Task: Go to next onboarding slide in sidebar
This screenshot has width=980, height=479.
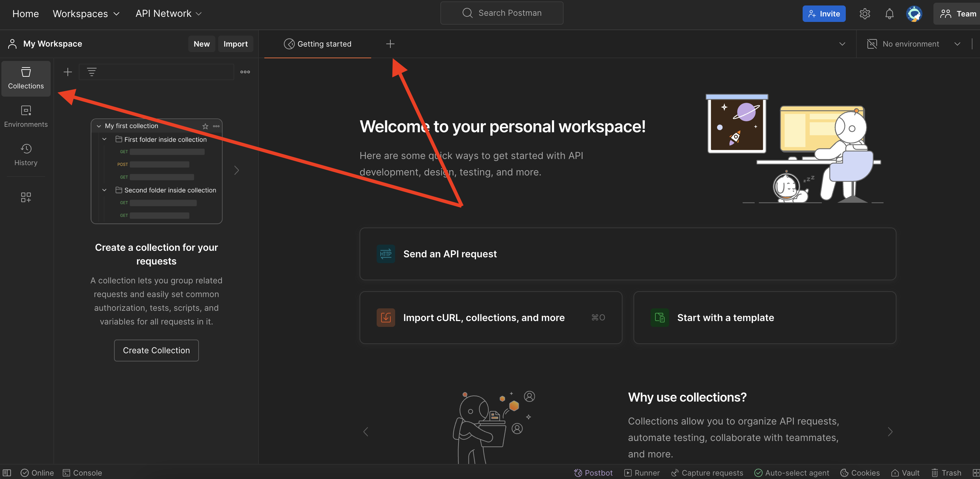Action: pyautogui.click(x=236, y=170)
